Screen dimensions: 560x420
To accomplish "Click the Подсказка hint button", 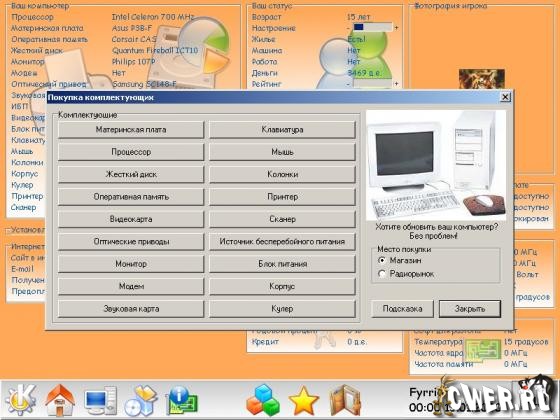I will tap(402, 309).
